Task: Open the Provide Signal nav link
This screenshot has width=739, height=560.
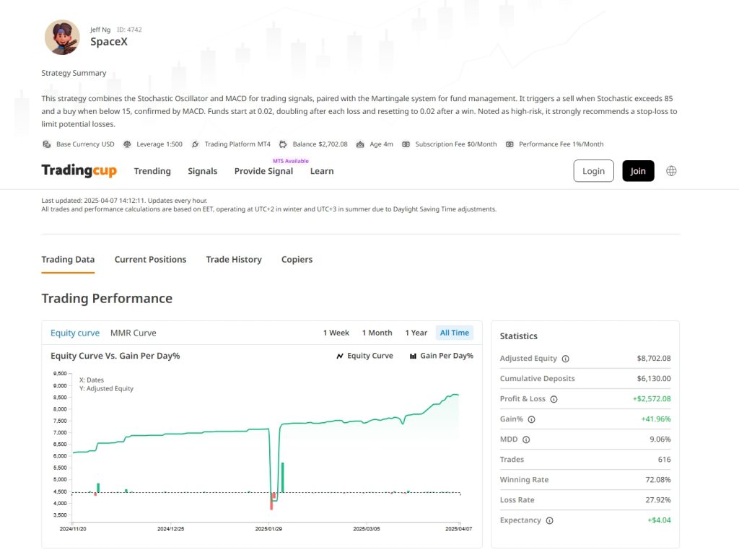Action: 263,171
